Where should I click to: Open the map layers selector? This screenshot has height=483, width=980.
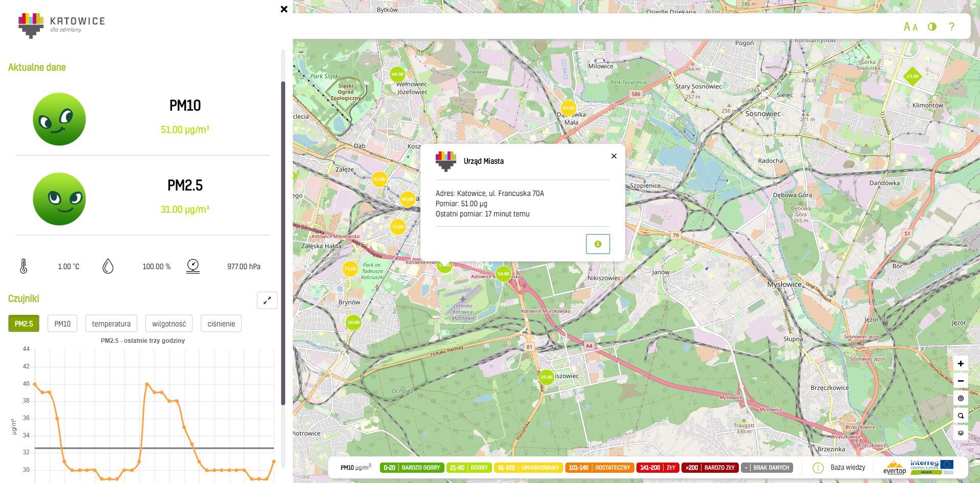pos(961,433)
